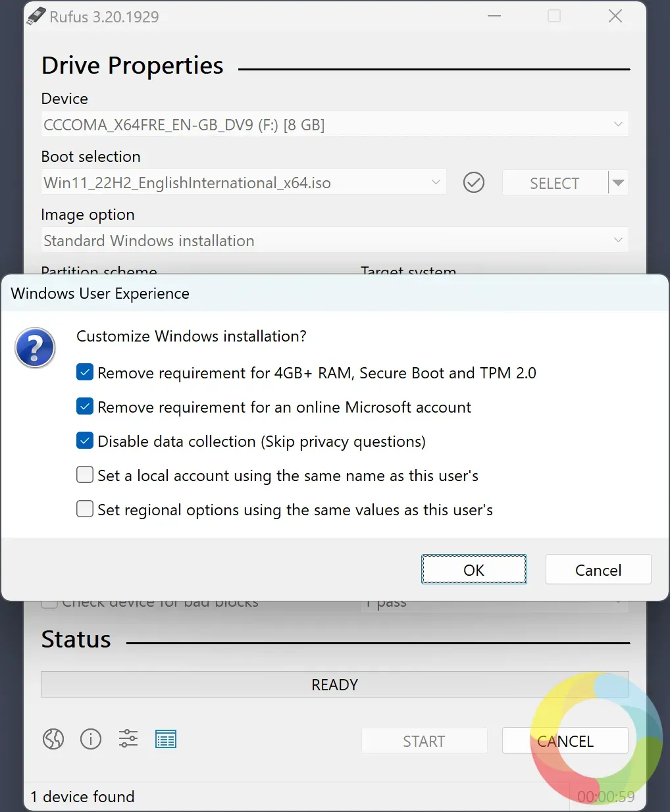This screenshot has height=812, width=670.
Task: Uncheck Remove requirement for 4GB+ RAM, Secure Boot
Action: (x=85, y=372)
